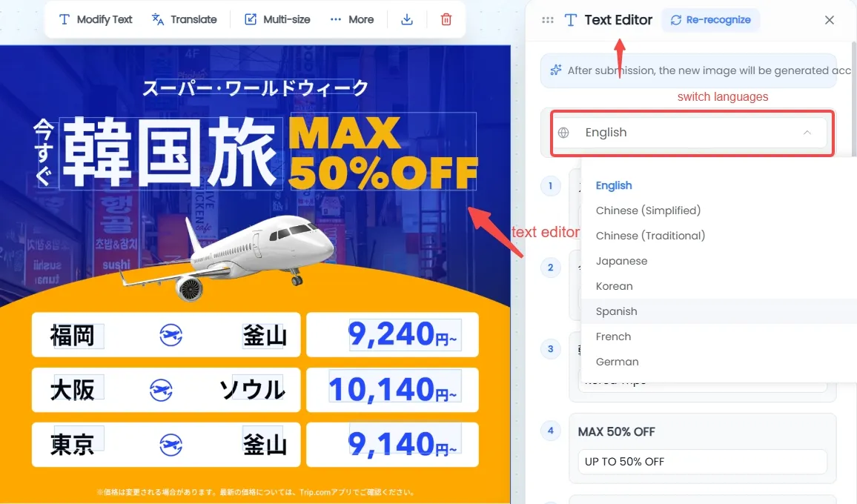Click the drag handle dots beside Text Editor
Screen dimensions: 857x504
547,20
